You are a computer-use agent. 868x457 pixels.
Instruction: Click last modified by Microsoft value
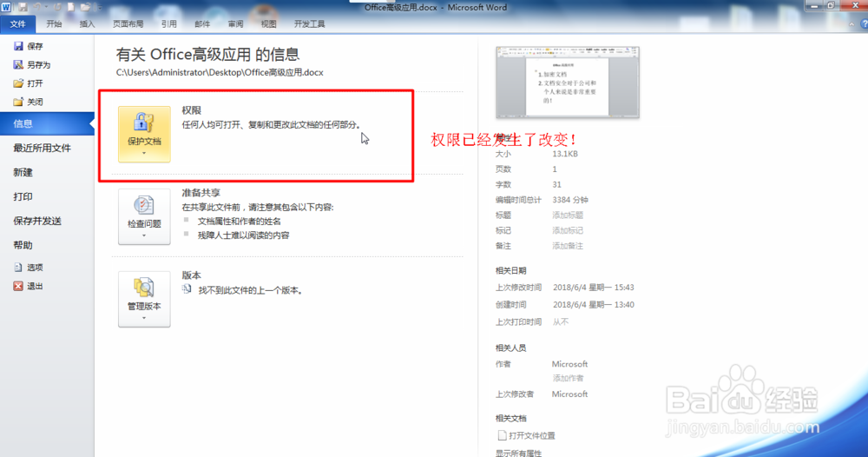coord(569,394)
